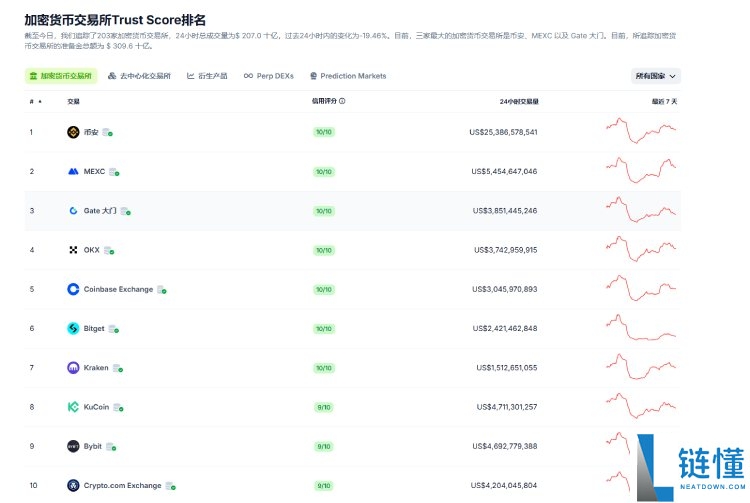The image size is (750, 503).
Task: Click reserve badge icon next to Kraken
Action: point(118,368)
